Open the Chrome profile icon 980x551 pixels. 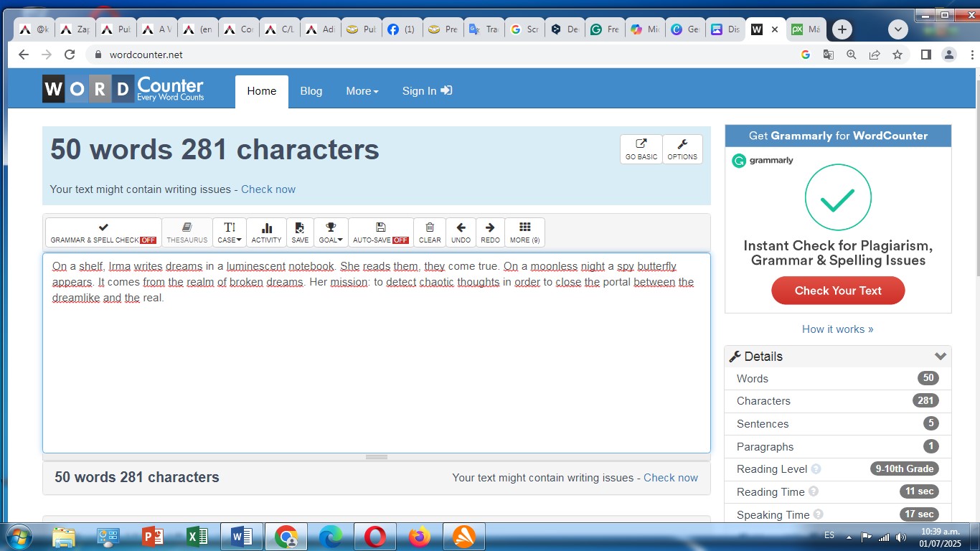coord(949,55)
